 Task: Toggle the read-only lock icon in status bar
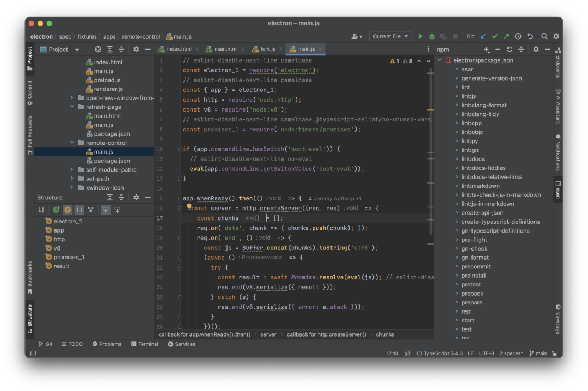(x=555, y=353)
